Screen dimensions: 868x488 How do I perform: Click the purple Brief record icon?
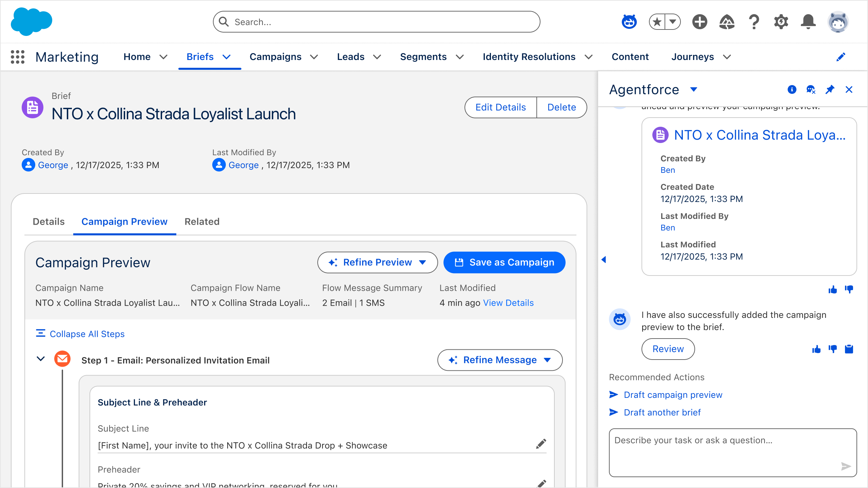click(x=33, y=107)
